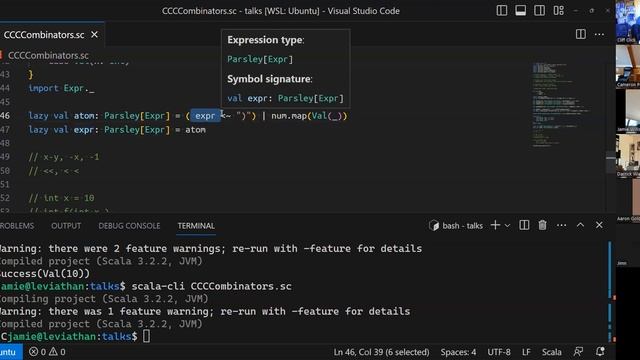Kill terminal with trash icon
Screen dimensions: 640x360
pyautogui.click(x=542, y=225)
